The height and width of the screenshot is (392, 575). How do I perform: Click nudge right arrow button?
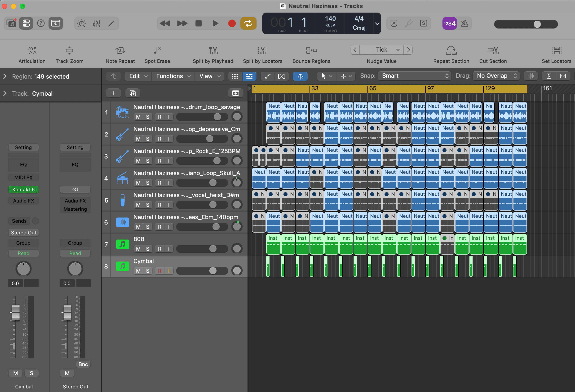(x=408, y=50)
